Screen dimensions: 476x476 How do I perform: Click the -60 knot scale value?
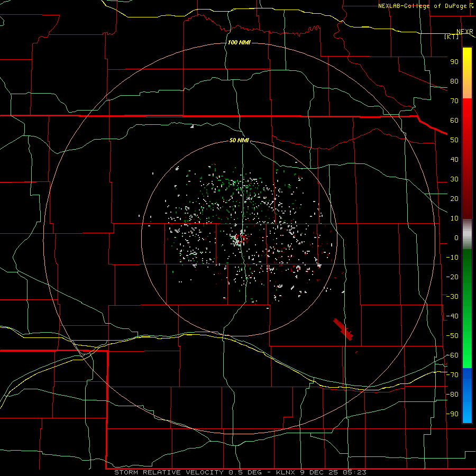click(452, 355)
